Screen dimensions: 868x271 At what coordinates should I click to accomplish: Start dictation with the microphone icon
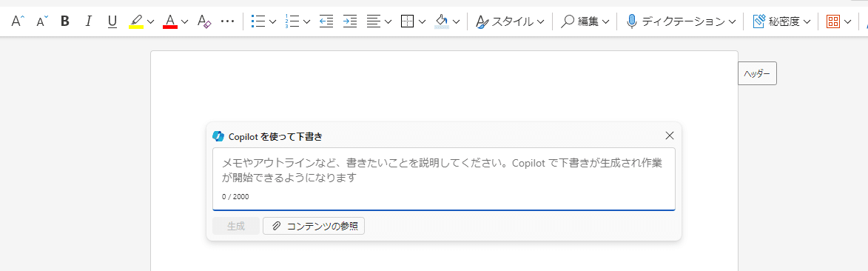[632, 21]
